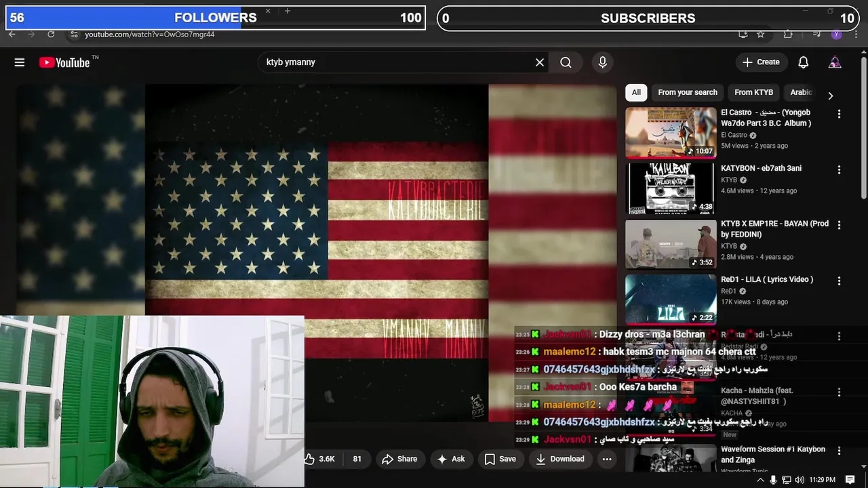Run the search with the magnifier button
This screenshot has height=488, width=868.
[x=566, y=62]
